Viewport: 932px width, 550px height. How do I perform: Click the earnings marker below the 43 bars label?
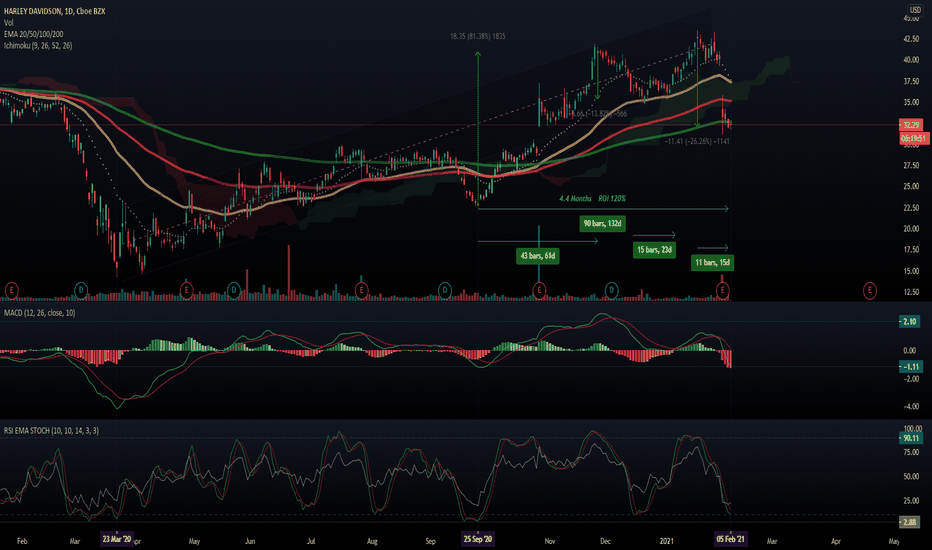(x=539, y=291)
